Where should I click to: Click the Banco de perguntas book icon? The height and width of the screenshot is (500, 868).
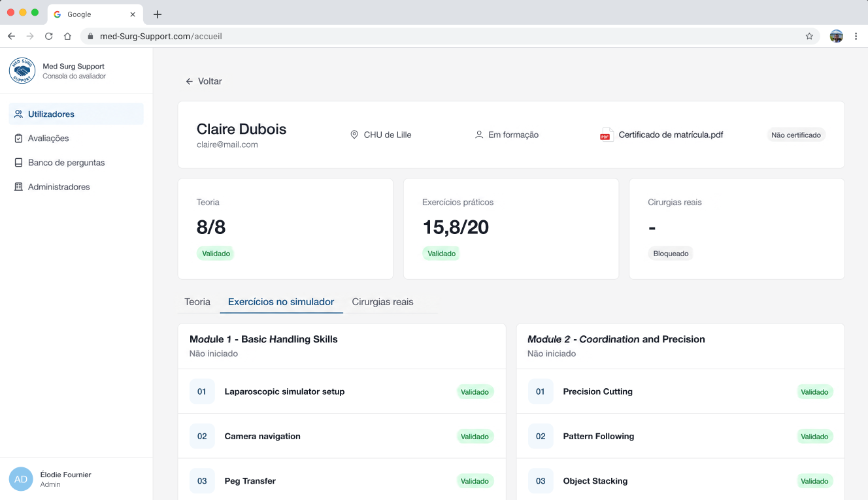point(18,163)
